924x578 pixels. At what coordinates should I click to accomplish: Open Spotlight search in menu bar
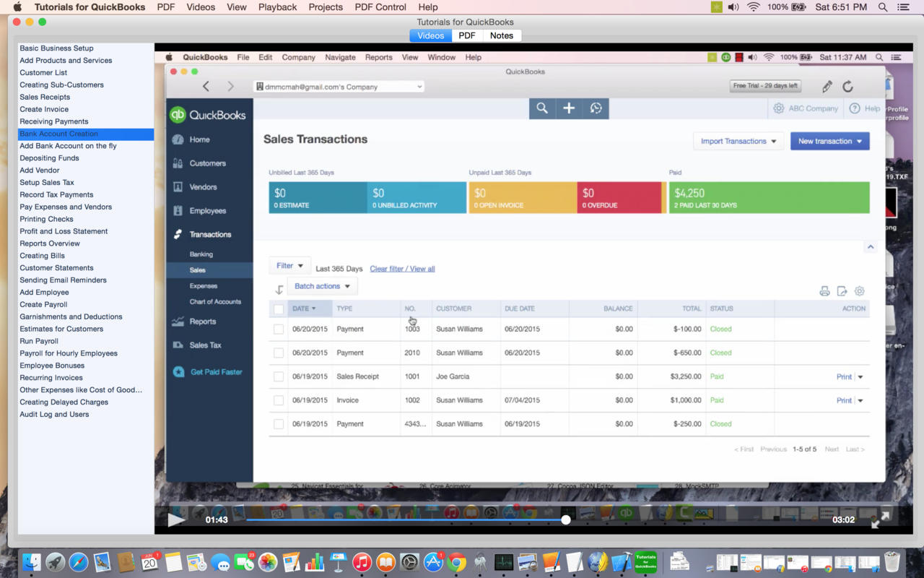(x=882, y=7)
